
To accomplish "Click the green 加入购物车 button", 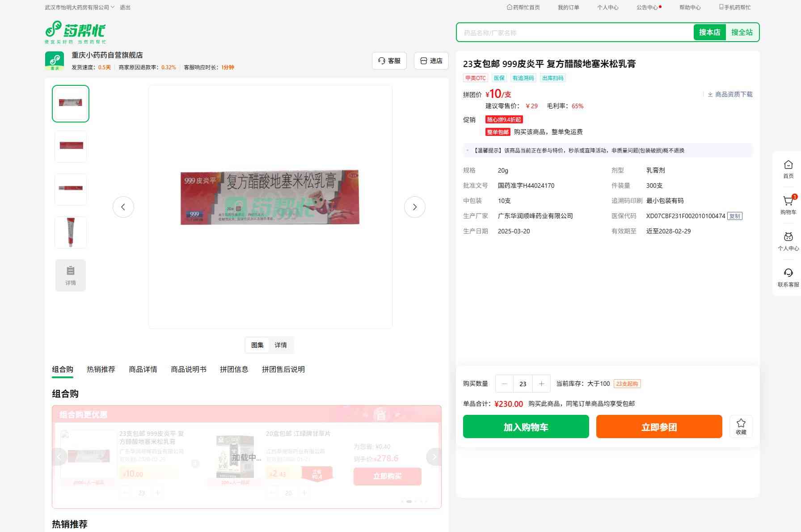I will pyautogui.click(x=526, y=426).
